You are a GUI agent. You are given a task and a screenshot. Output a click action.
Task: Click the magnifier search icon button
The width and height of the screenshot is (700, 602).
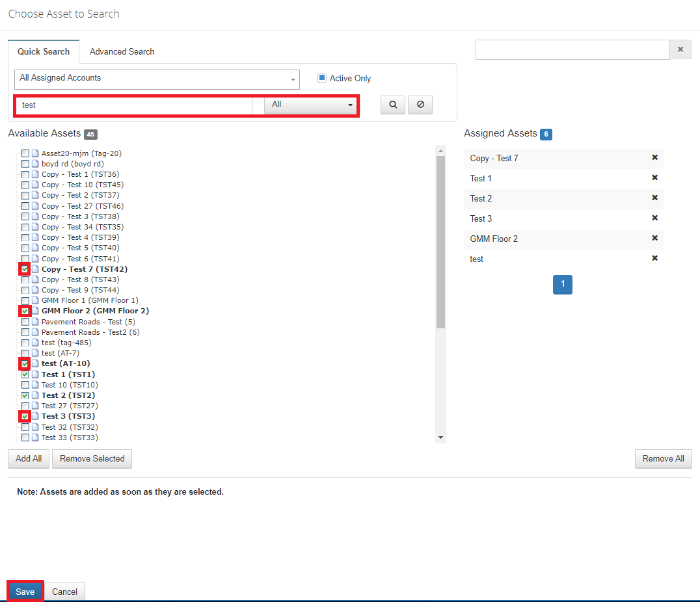tap(392, 105)
